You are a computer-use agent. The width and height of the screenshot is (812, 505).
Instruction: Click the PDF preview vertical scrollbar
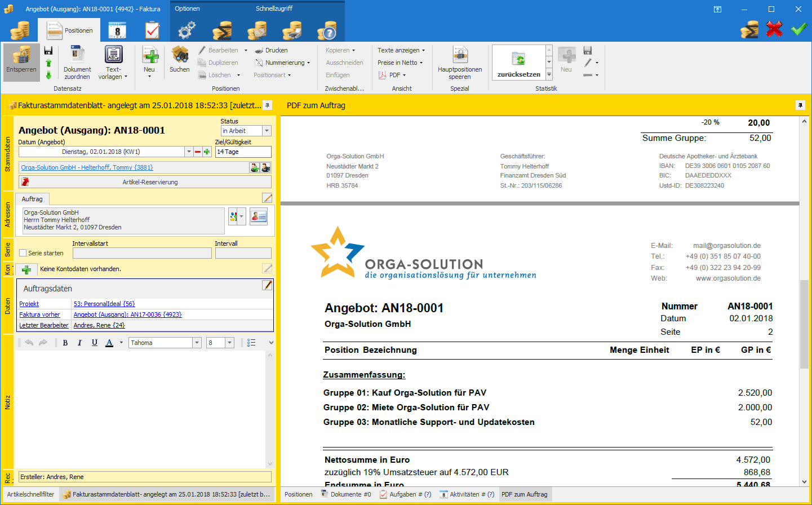pyautogui.click(x=804, y=302)
